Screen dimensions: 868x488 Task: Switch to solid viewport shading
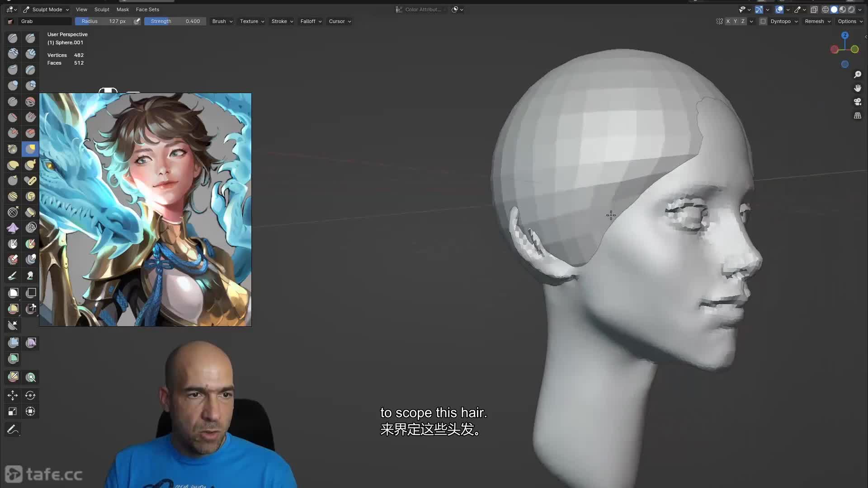pyautogui.click(x=834, y=9)
